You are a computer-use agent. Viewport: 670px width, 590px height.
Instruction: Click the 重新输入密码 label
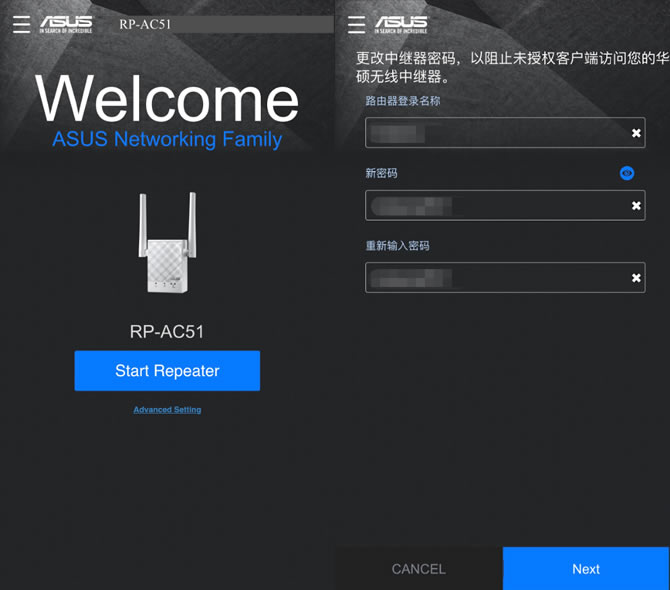(x=397, y=246)
